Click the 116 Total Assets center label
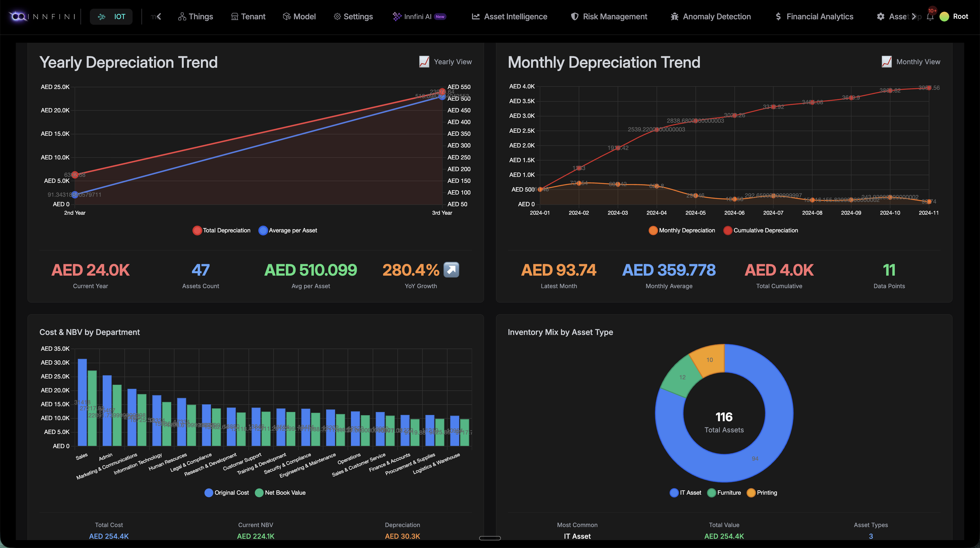The width and height of the screenshot is (980, 548). (x=724, y=422)
